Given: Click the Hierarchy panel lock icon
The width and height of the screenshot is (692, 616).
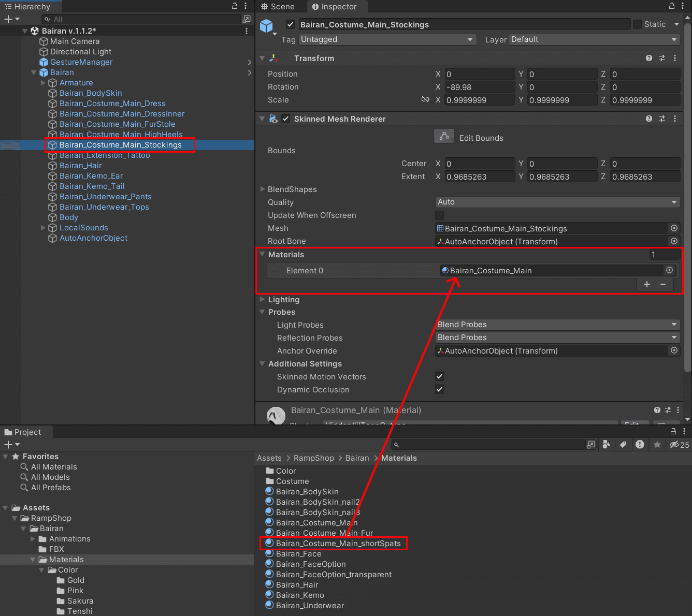Looking at the screenshot, I should [x=235, y=6].
